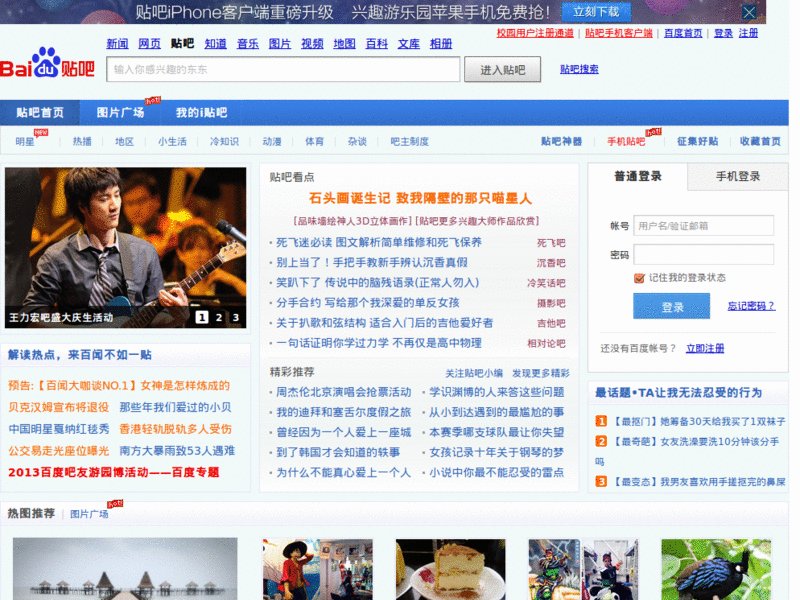Open 百科 in top navigation
The height and width of the screenshot is (600, 800).
click(x=377, y=44)
